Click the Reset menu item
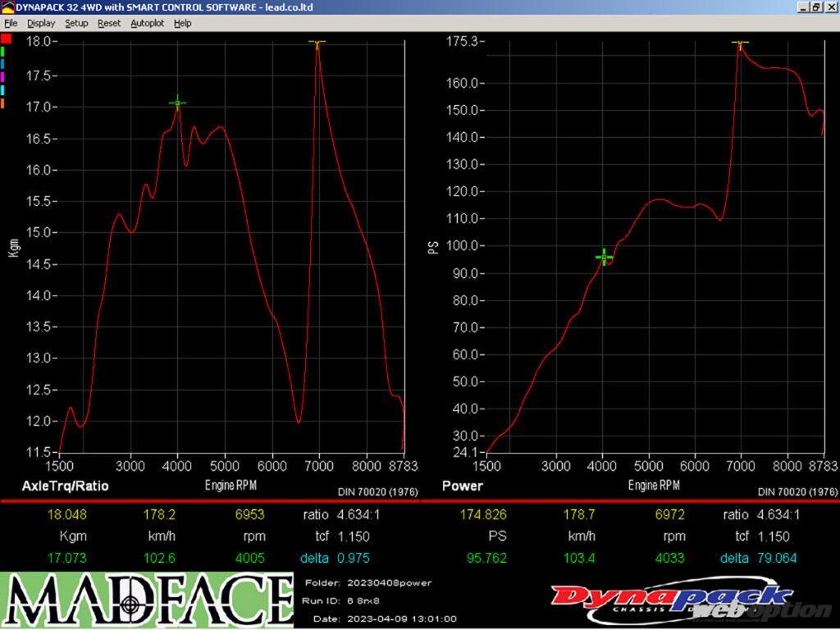 tap(108, 23)
